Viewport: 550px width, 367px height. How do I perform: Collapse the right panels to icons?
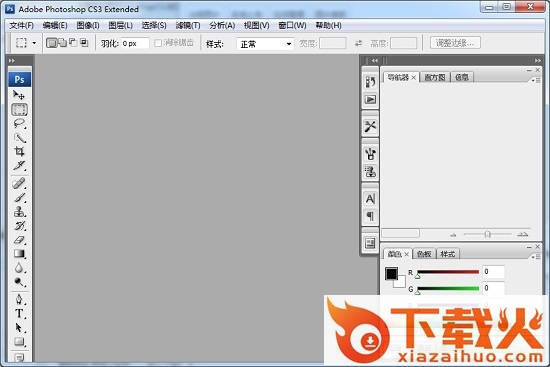point(537,60)
